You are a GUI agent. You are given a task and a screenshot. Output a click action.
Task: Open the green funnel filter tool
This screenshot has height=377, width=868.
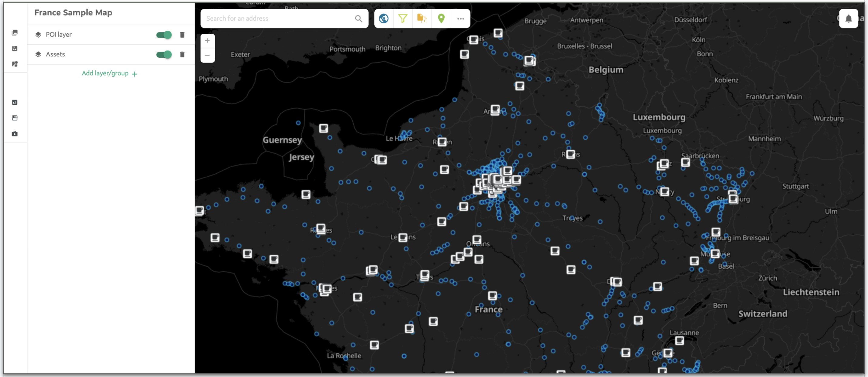click(403, 19)
